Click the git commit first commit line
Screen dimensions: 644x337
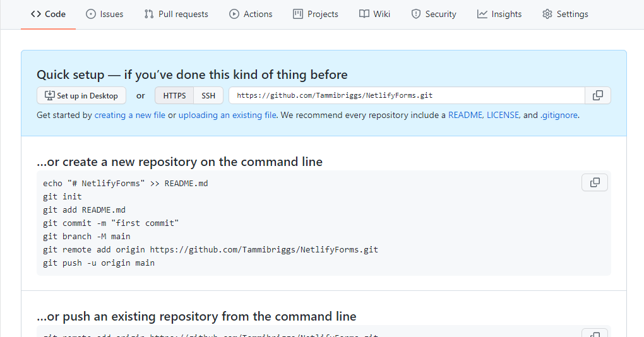(111, 223)
